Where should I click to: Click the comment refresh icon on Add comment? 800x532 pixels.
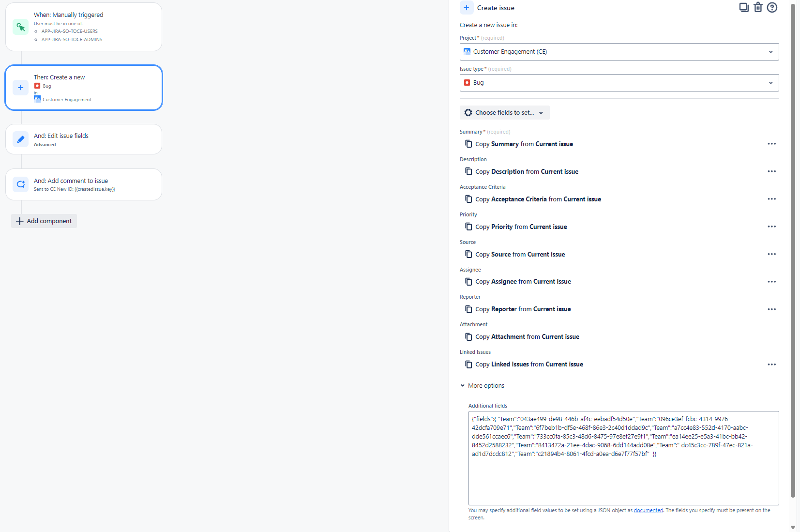coord(20,184)
